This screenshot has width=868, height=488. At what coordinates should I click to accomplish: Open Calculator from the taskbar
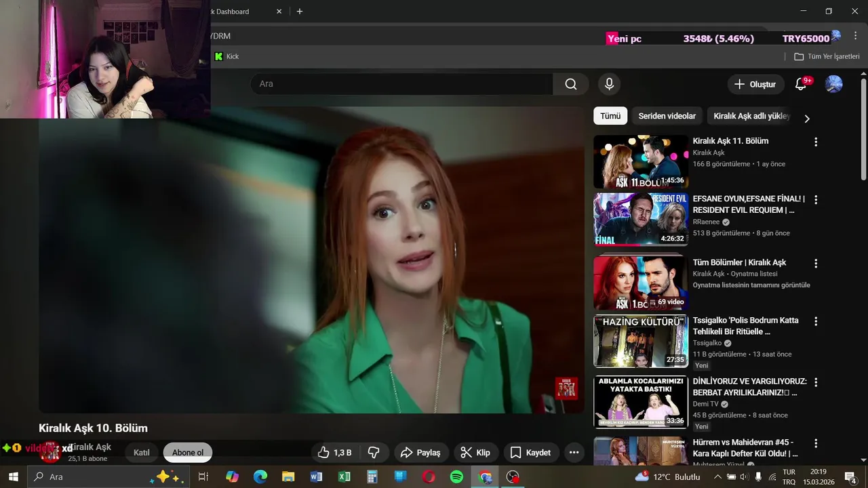click(372, 476)
